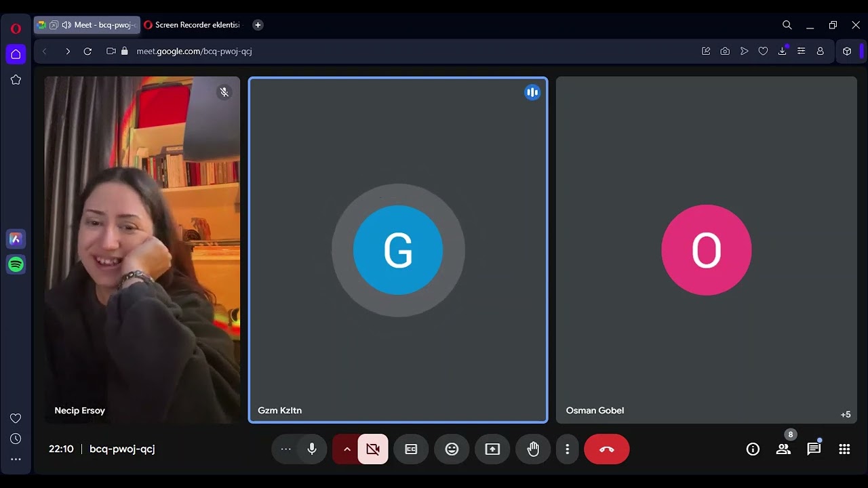The image size is (868, 488).
Task: Open the chat with everyone panel
Action: (x=814, y=449)
